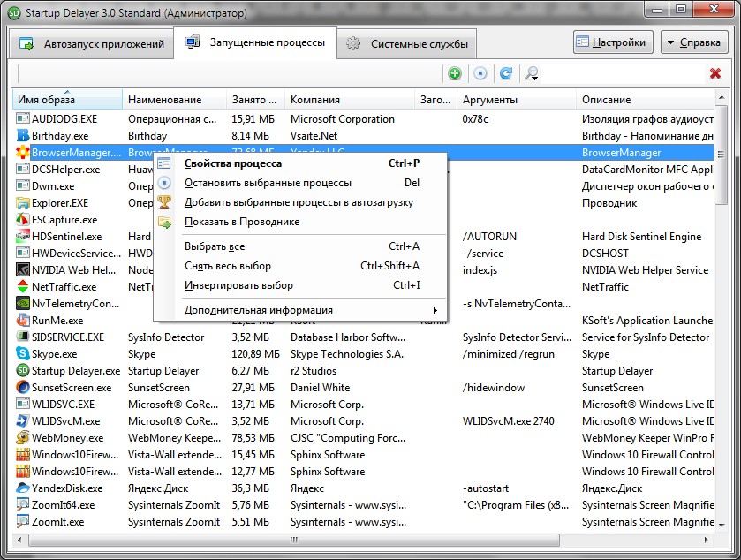Image resolution: width=741 pixels, height=560 pixels.
Task: Choose Показать в Проводнике menu entry
Action: pyautogui.click(x=301, y=222)
